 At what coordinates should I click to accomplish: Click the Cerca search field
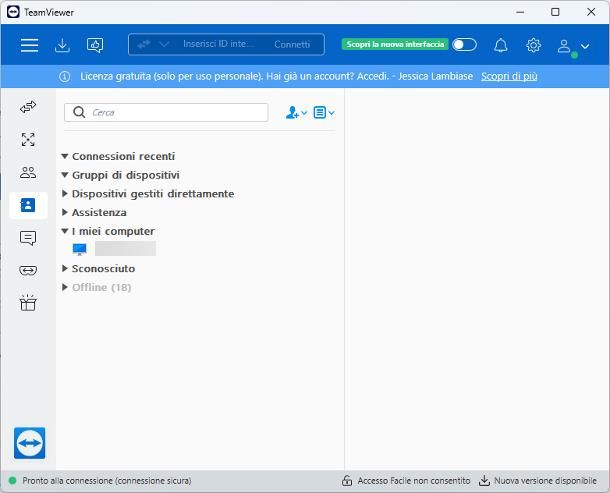[x=166, y=112]
